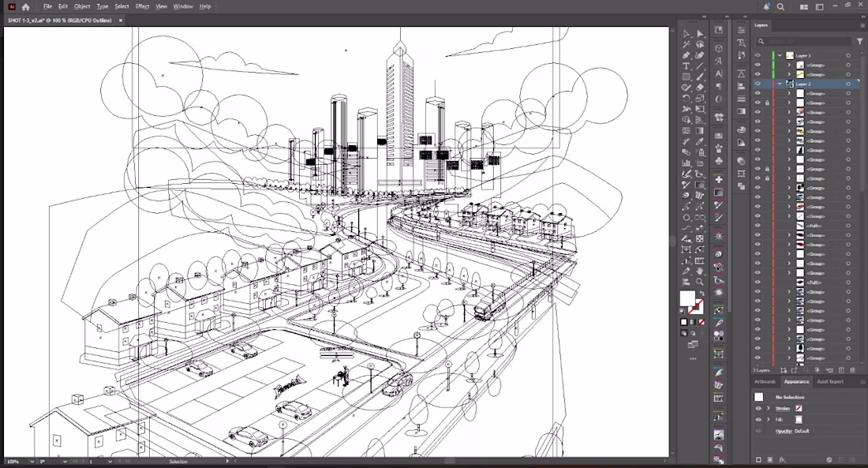
Task: Toggle visibility of Layer 2
Action: (x=758, y=84)
